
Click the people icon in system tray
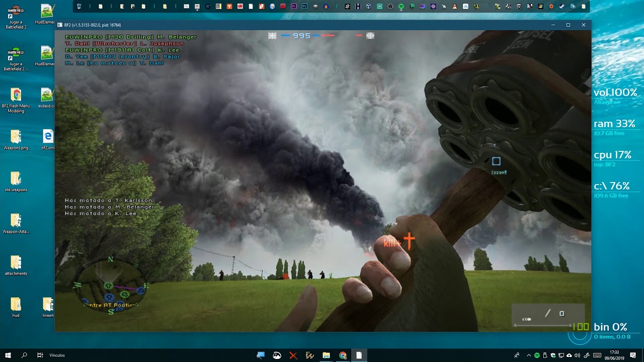coord(517,355)
